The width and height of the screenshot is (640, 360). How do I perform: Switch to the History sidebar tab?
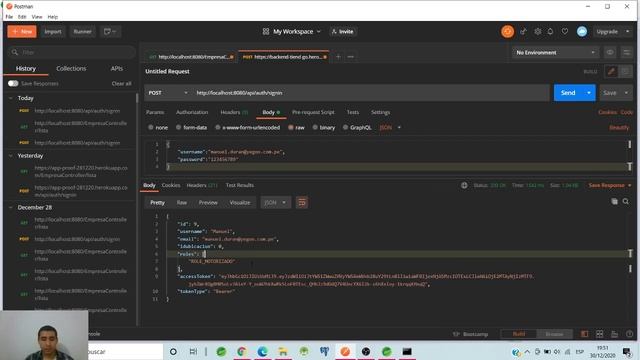26,69
